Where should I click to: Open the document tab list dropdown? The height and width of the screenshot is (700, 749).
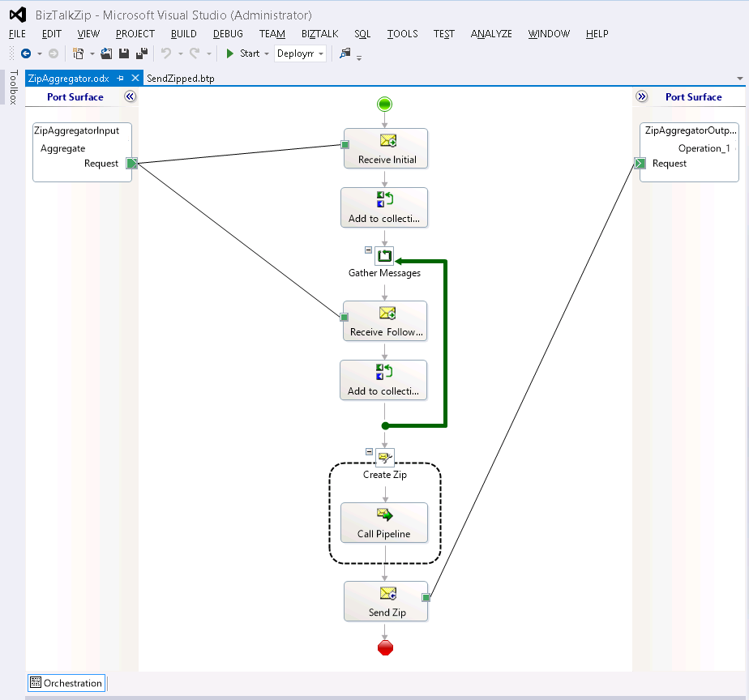pos(739,79)
